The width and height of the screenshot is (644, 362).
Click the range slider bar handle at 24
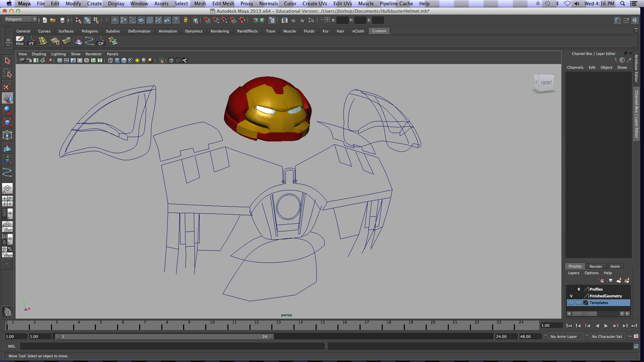tap(272, 337)
